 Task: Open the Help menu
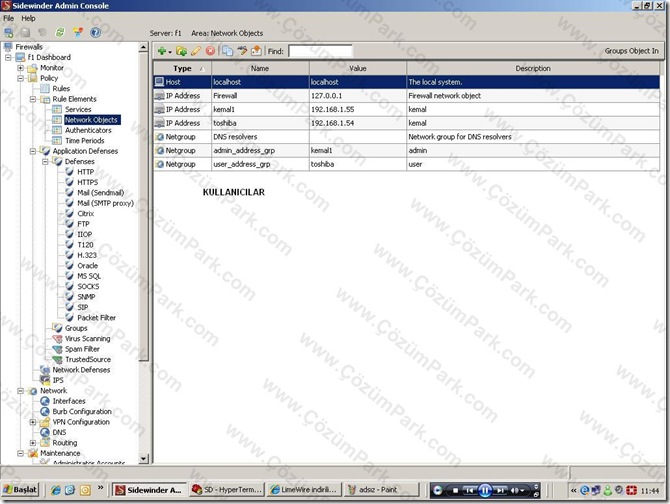pos(28,18)
